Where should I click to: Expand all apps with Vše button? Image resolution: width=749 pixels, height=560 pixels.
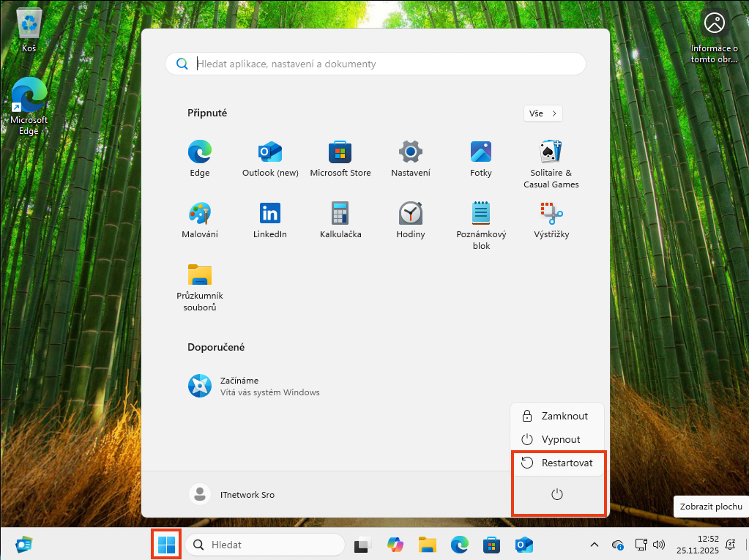point(543,113)
